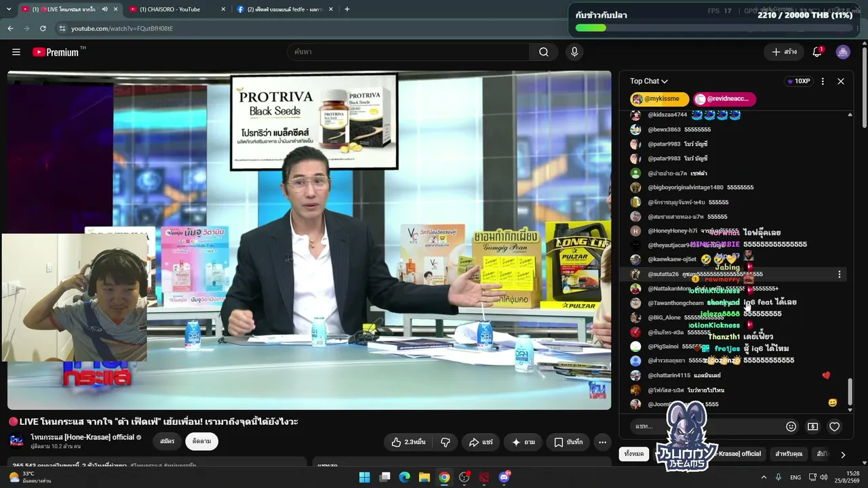Click the Create (สร้าง) button
The height and width of the screenshot is (488, 868).
click(785, 52)
